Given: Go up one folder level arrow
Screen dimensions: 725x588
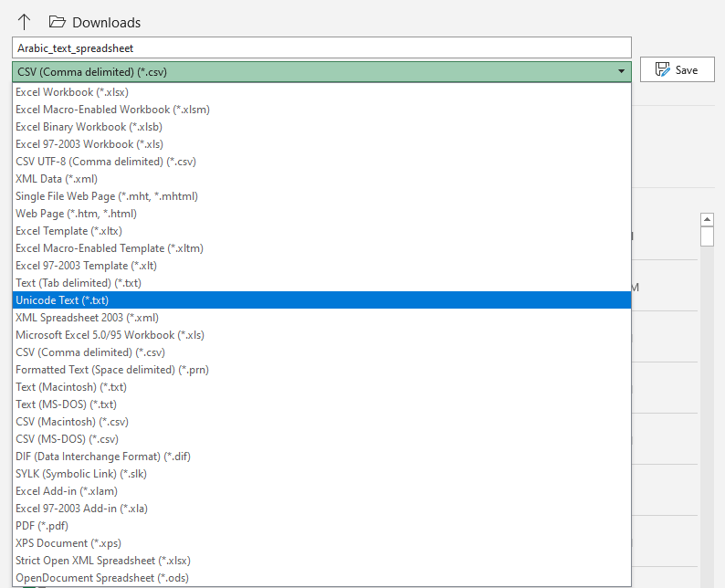Looking at the screenshot, I should tap(24, 22).
